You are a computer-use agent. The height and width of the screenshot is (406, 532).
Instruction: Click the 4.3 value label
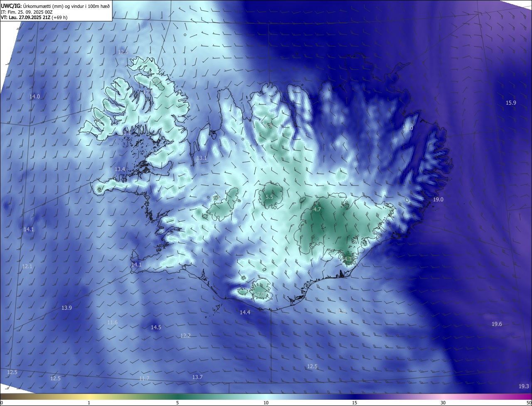348,259
